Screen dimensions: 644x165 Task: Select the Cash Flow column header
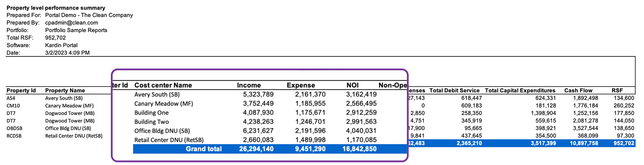pos(578,91)
